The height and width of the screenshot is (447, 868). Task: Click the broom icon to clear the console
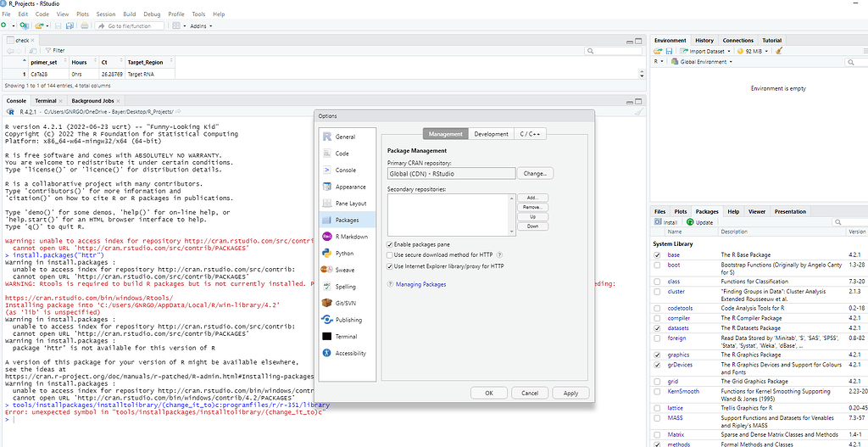pyautogui.click(x=639, y=111)
